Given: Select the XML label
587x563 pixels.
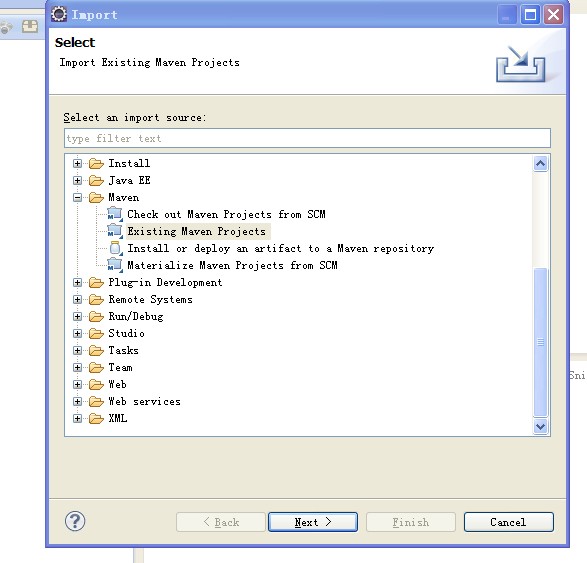Looking at the screenshot, I should coord(118,419).
